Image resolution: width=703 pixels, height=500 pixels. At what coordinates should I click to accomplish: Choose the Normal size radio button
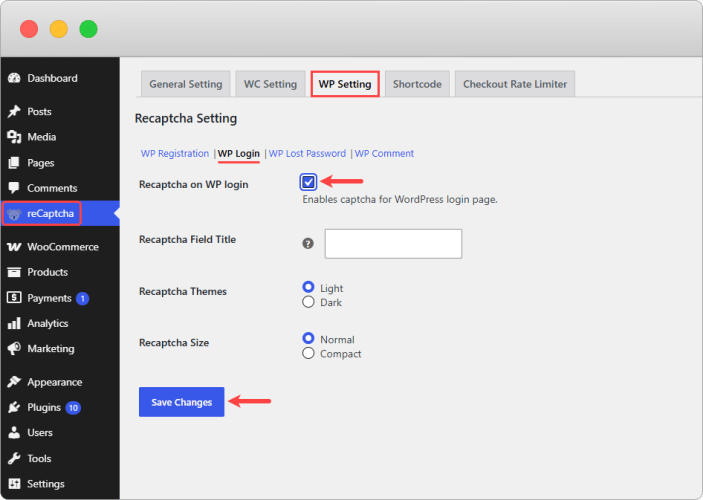[308, 338]
